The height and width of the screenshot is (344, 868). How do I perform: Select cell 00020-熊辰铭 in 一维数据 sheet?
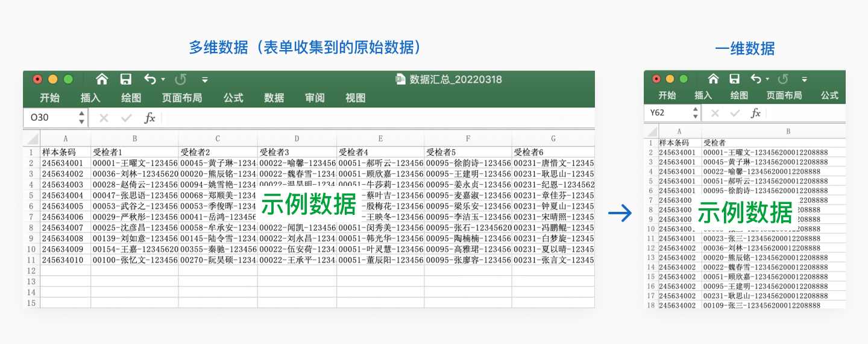tap(773, 258)
